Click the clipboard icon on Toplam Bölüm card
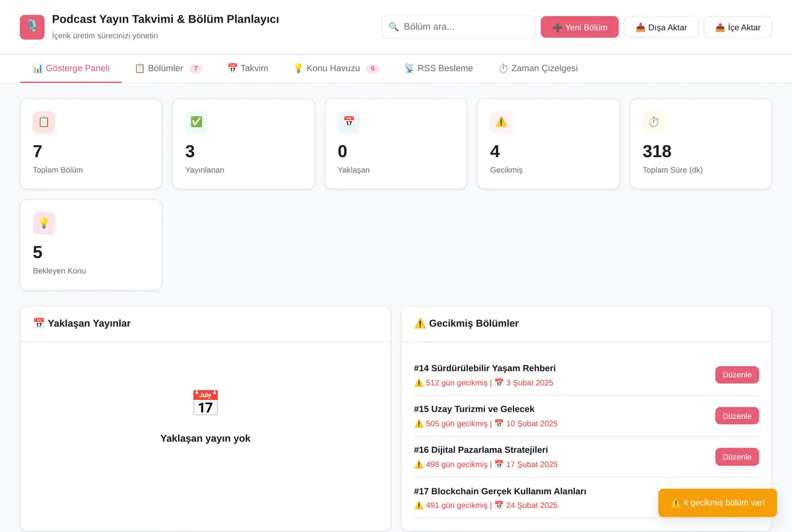Screen dimensions: 792x532 click(44, 122)
